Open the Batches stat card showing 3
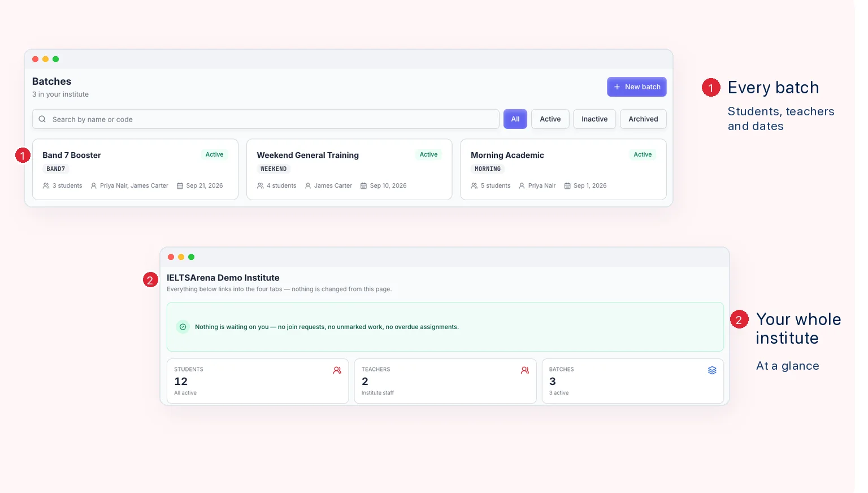 coord(633,381)
